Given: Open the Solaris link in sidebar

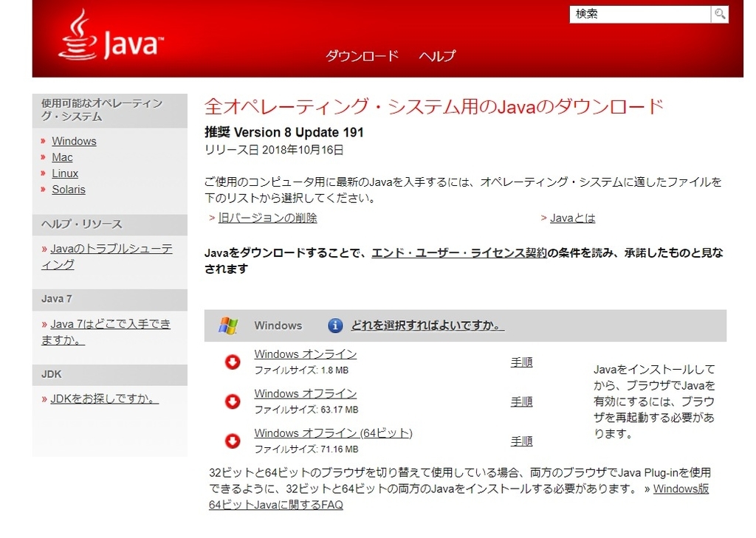Looking at the screenshot, I should pos(69,190).
